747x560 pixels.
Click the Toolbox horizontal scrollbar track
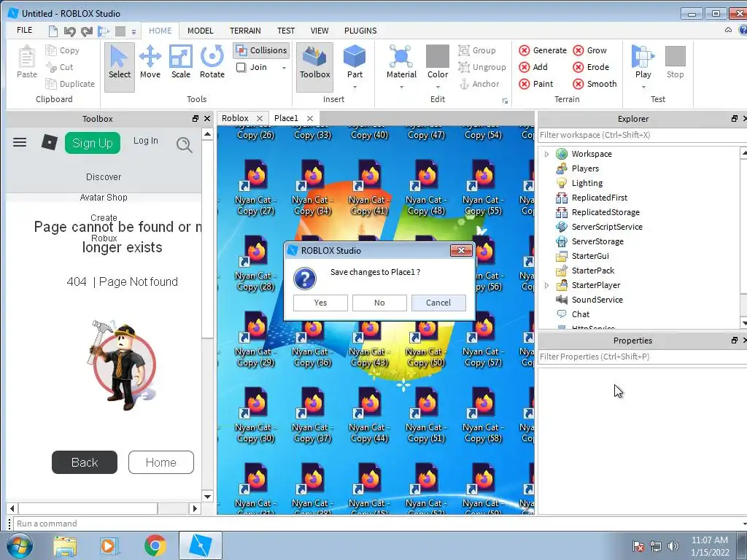(102, 508)
